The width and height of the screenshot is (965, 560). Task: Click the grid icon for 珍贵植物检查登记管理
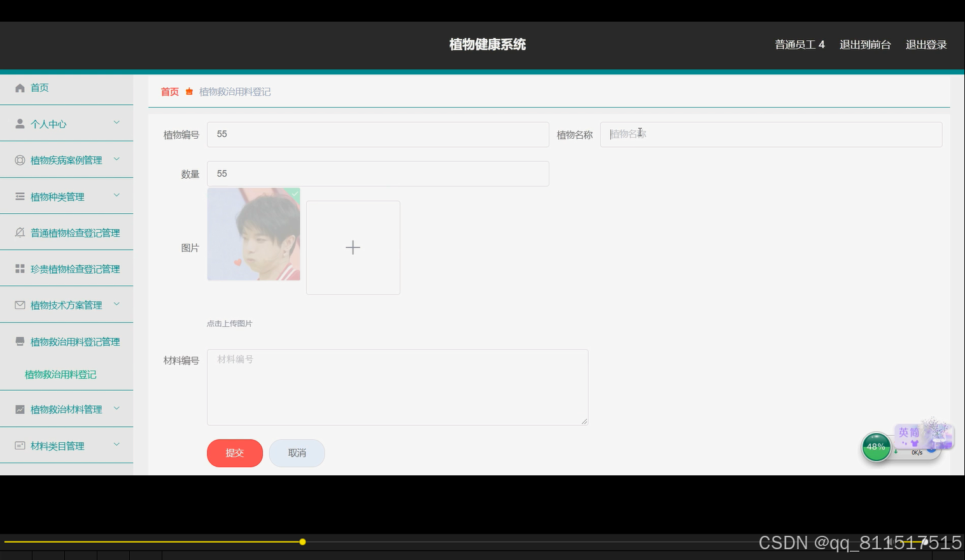coord(20,269)
